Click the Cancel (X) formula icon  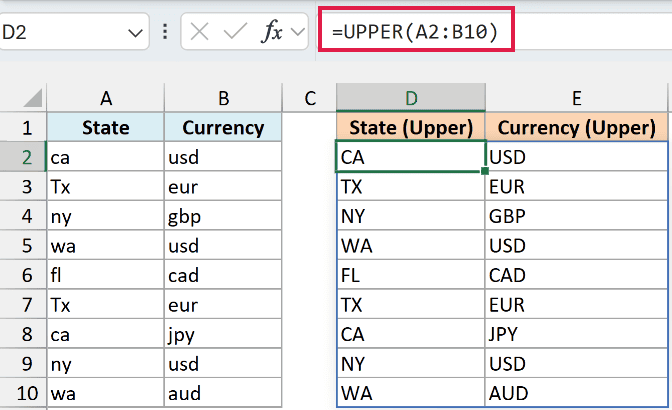[199, 32]
